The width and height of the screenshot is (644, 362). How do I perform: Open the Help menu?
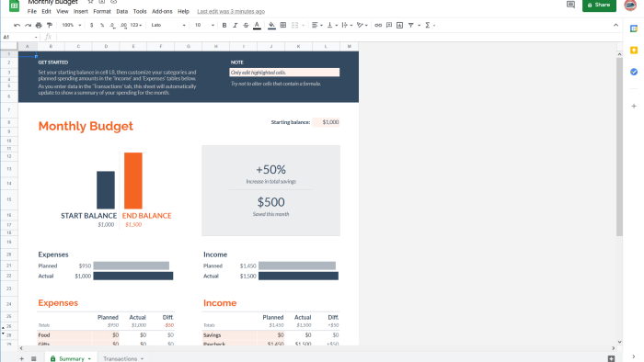click(183, 11)
